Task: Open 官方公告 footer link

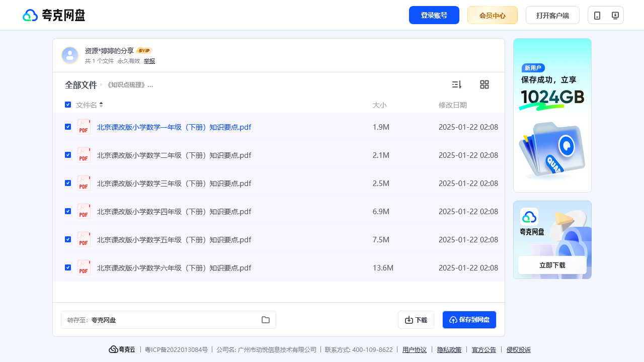Action: pos(484,350)
